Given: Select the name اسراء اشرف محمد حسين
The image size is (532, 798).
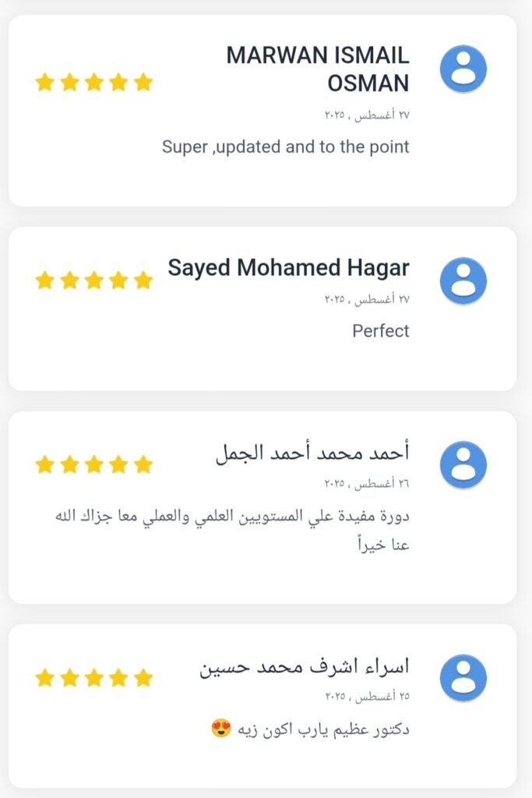Looking at the screenshot, I should point(304,668).
